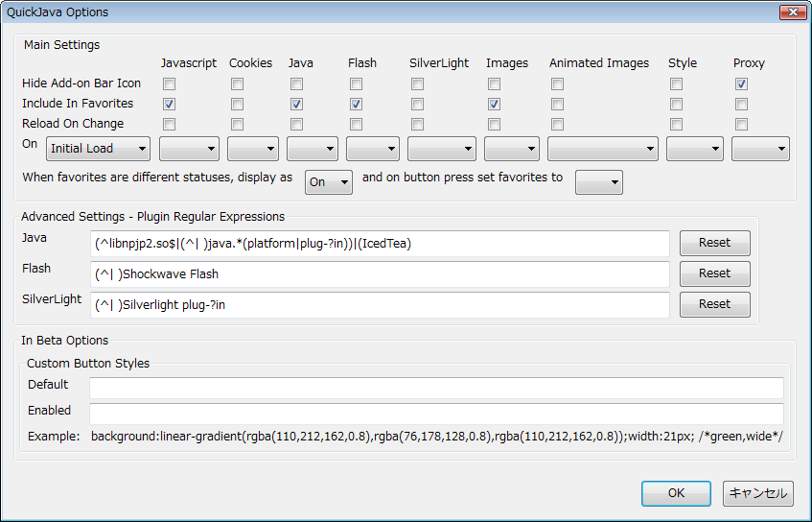Check Hide Add-on Bar Icon for Java
This screenshot has height=522, width=812.
tap(296, 84)
